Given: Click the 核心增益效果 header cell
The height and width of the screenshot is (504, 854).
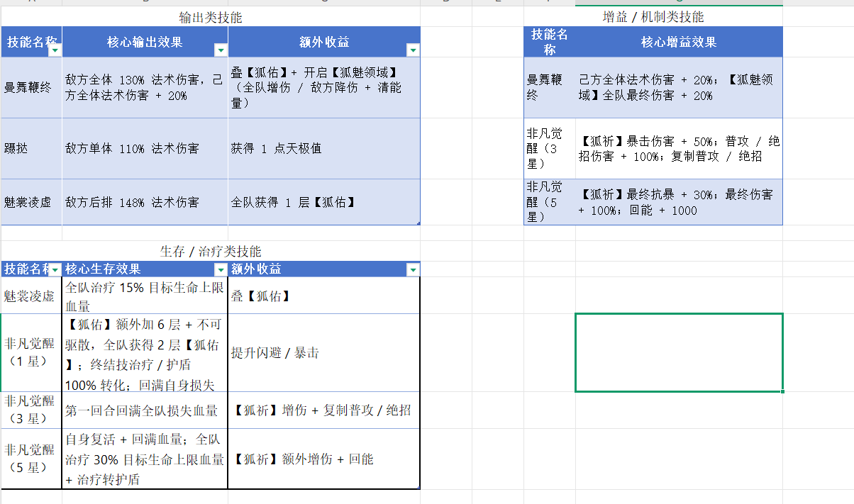Looking at the screenshot, I should click(x=679, y=42).
